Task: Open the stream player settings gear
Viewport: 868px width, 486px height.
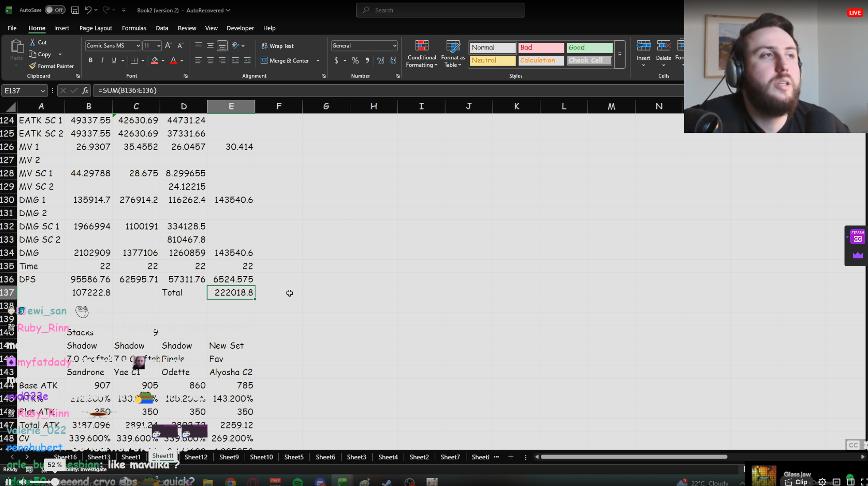Action: [822, 482]
